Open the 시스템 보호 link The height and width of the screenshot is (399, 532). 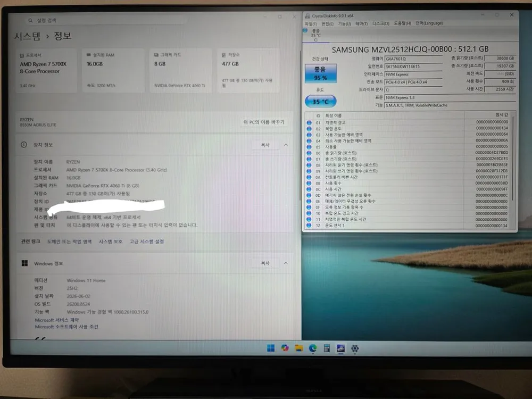[110, 242]
